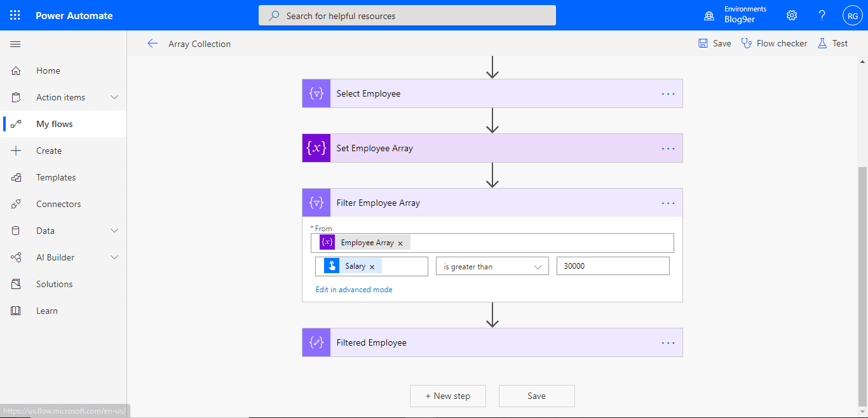Click the search for helpful resources field
The width and height of the screenshot is (868, 418).
(407, 15)
